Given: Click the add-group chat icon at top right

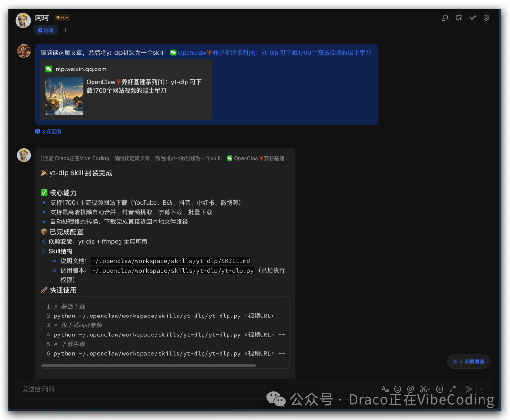Looking at the screenshot, I should tap(459, 17).
